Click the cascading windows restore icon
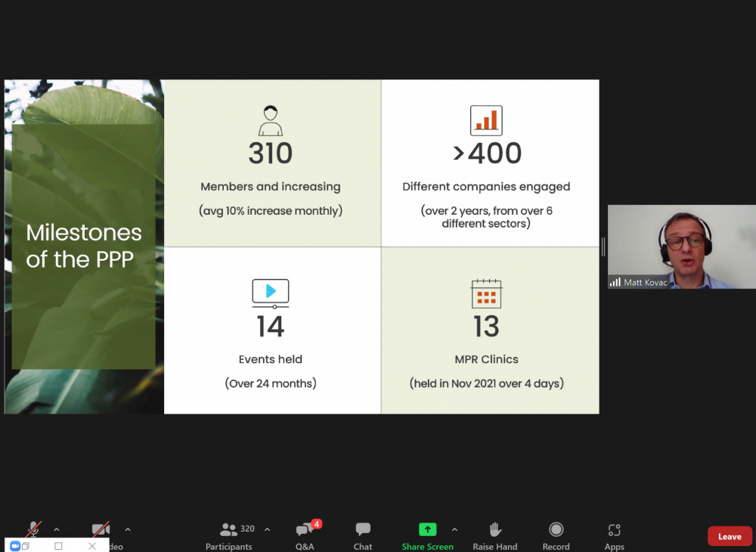 [26, 546]
